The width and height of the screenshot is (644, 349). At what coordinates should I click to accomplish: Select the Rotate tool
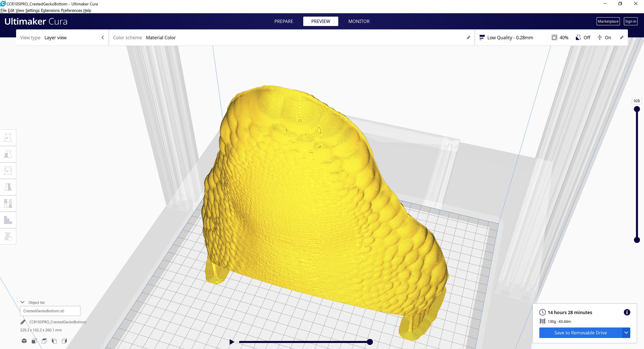(x=8, y=170)
